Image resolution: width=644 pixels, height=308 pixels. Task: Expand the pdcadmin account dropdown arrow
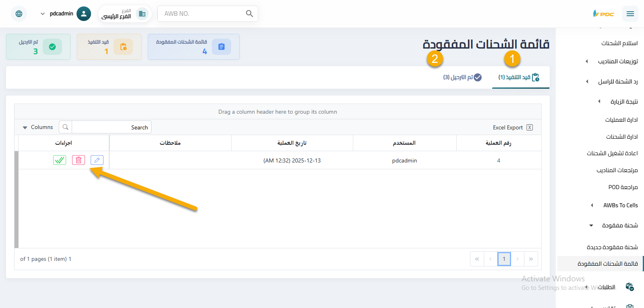pyautogui.click(x=43, y=14)
